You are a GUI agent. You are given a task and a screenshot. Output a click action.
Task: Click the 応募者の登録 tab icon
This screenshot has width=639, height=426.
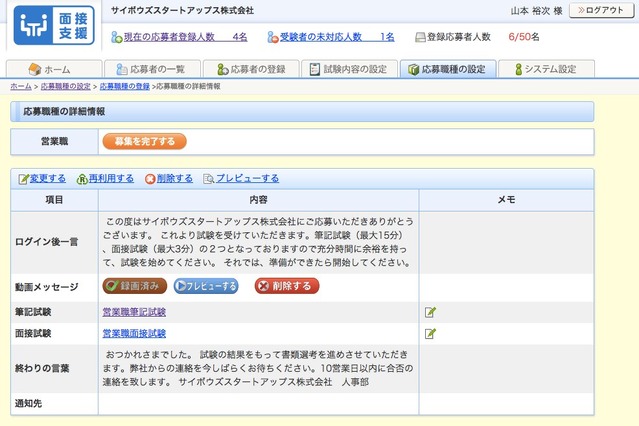[x=223, y=69]
